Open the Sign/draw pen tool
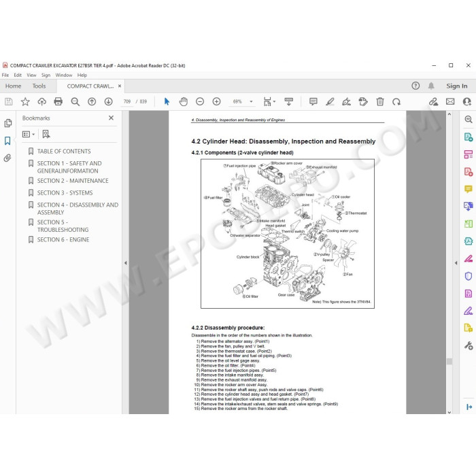 coord(346,102)
